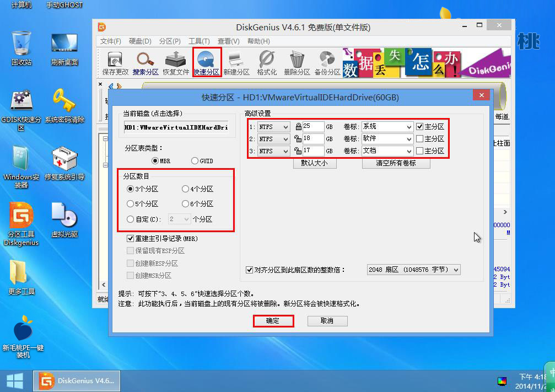Click the partition 2 size field showing 18

tap(314, 139)
